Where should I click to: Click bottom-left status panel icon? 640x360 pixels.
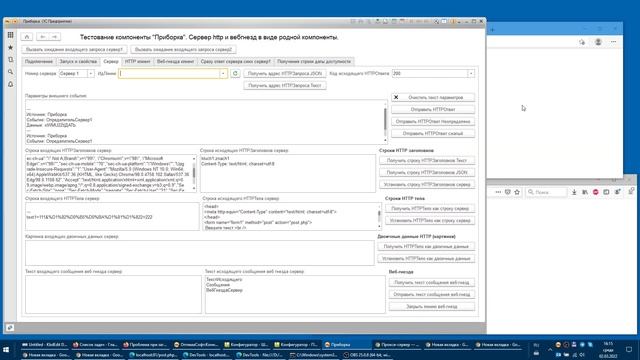click(10, 327)
